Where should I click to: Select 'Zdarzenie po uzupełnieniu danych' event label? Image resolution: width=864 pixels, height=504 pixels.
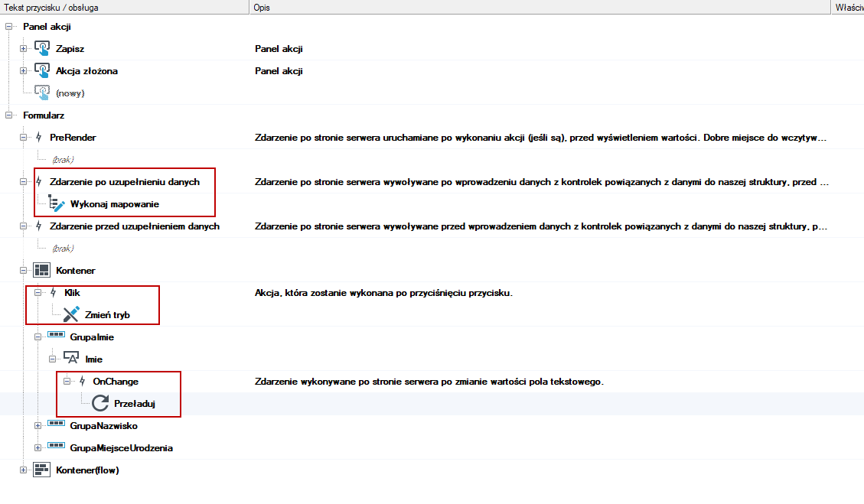125,182
